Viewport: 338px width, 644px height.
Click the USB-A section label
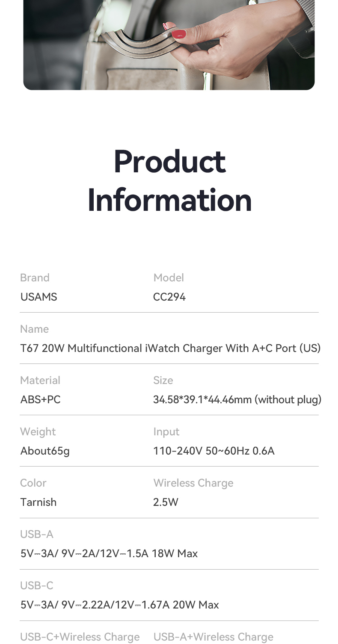pos(37,534)
